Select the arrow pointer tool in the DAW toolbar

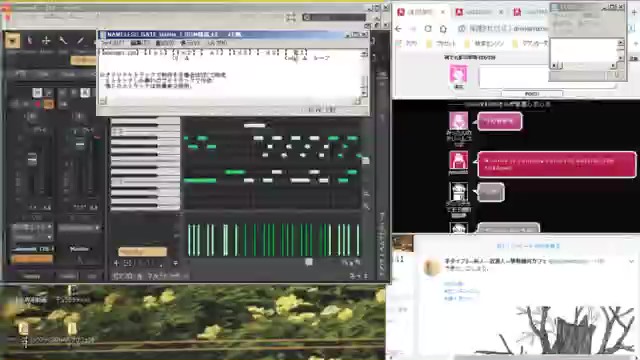pyautogui.click(x=29, y=40)
